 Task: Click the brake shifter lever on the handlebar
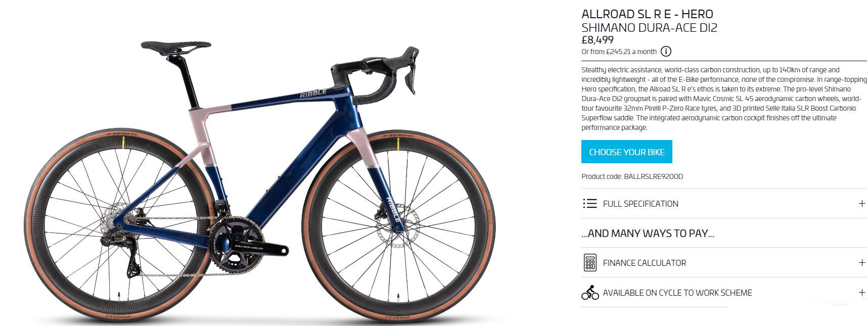(x=410, y=71)
